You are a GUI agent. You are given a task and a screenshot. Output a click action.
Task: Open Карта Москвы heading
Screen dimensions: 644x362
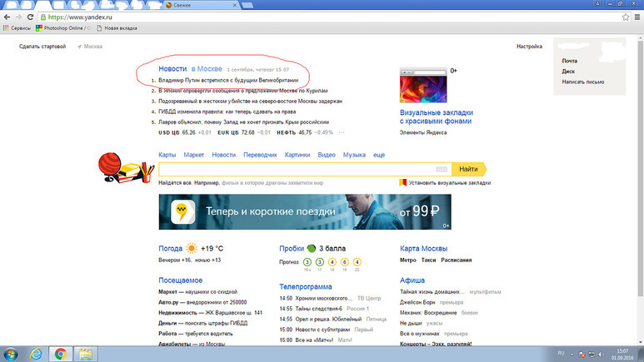click(x=423, y=248)
